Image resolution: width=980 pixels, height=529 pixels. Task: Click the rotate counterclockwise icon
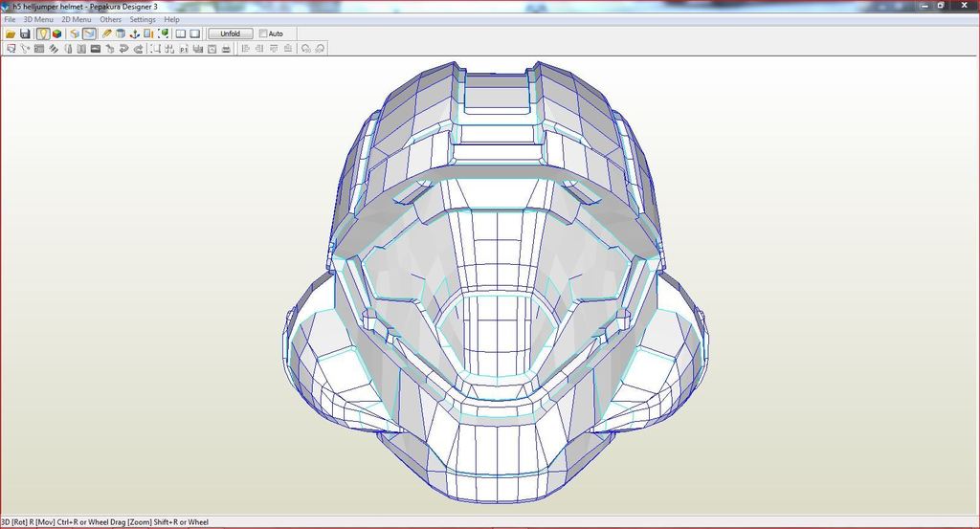(306, 49)
